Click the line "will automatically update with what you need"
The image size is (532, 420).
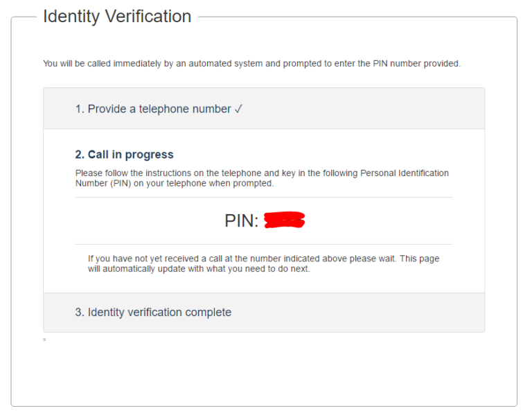tap(199, 269)
